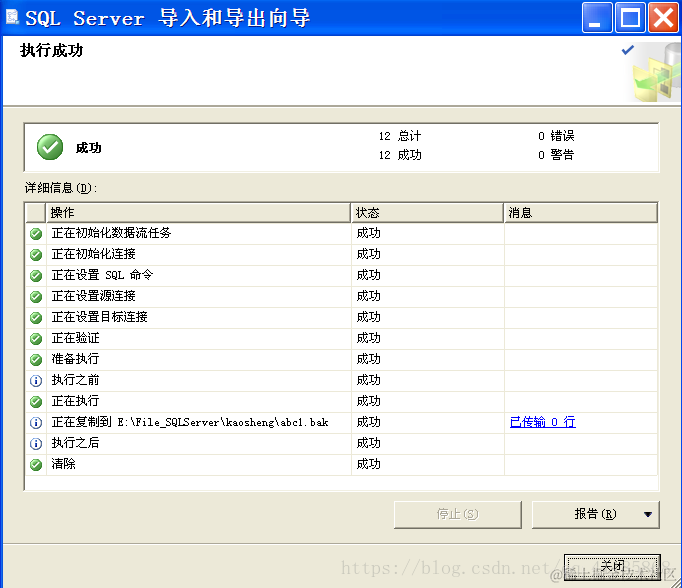Click the info icon beside 执行之后

coord(36,443)
